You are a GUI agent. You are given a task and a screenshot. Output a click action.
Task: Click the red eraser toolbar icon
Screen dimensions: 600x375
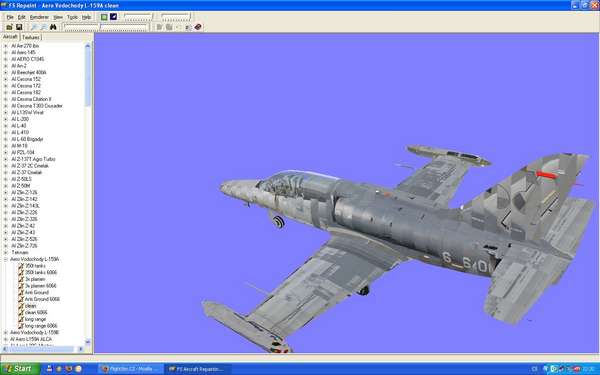198,27
